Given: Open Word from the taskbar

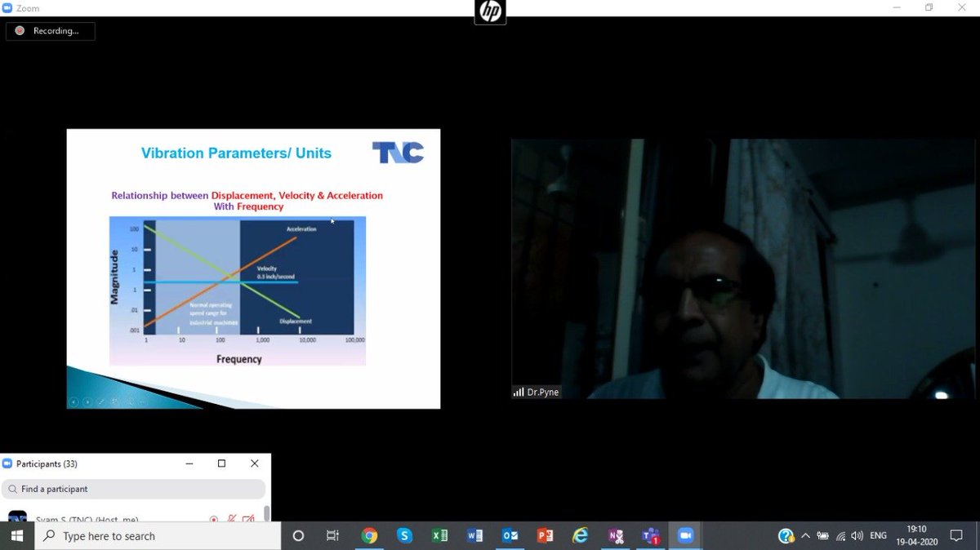Looking at the screenshot, I should pyautogui.click(x=474, y=536).
